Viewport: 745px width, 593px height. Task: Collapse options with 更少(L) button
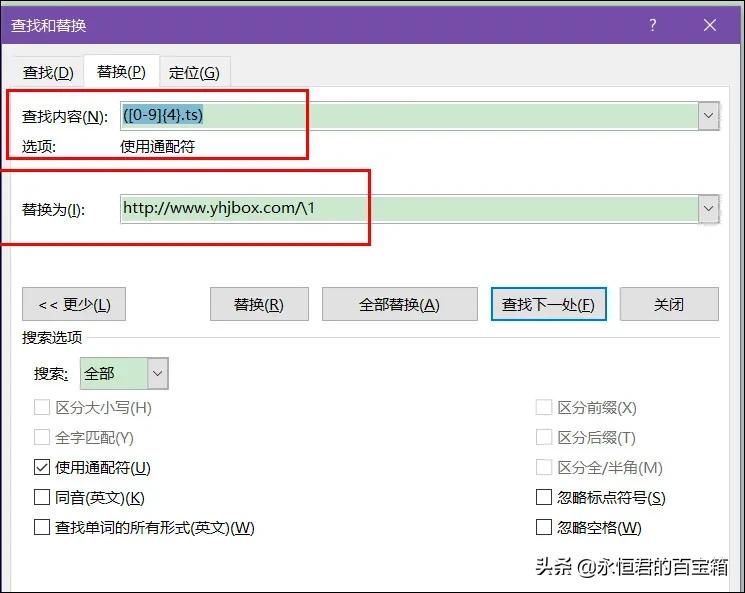(74, 304)
